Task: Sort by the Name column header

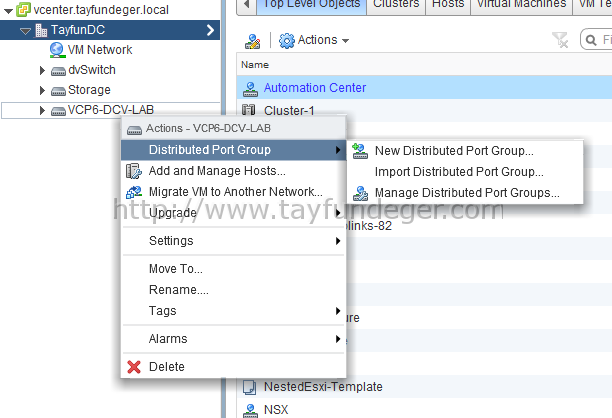Action: coord(255,65)
